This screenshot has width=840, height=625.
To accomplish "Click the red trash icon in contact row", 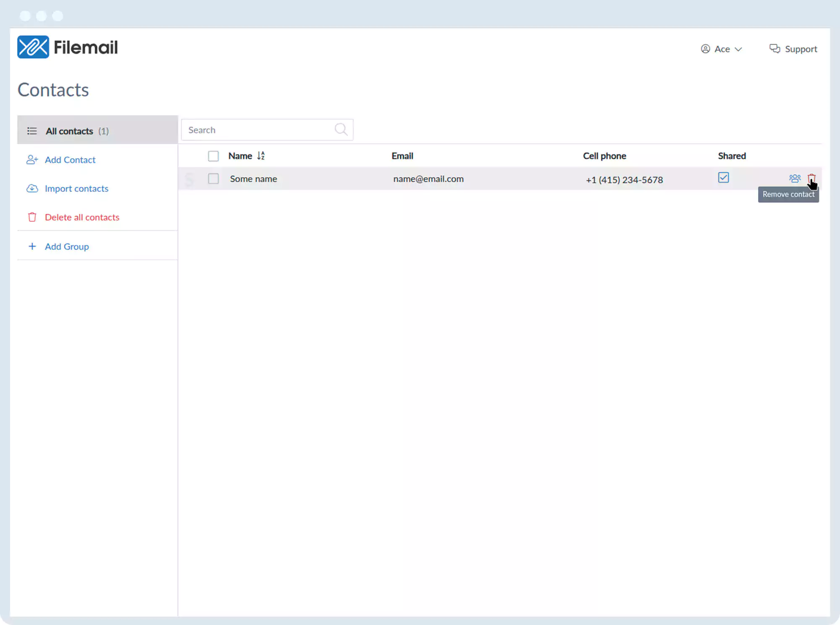I will [x=811, y=178].
